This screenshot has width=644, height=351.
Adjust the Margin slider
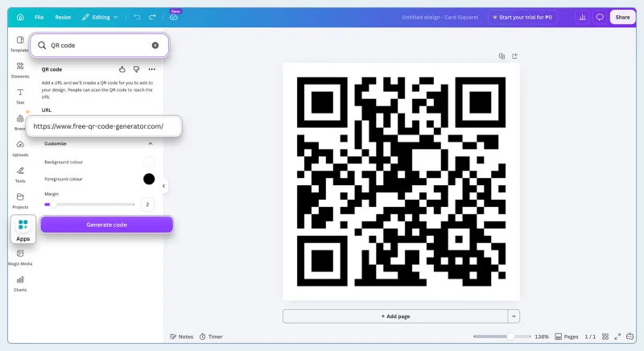pyautogui.click(x=89, y=204)
